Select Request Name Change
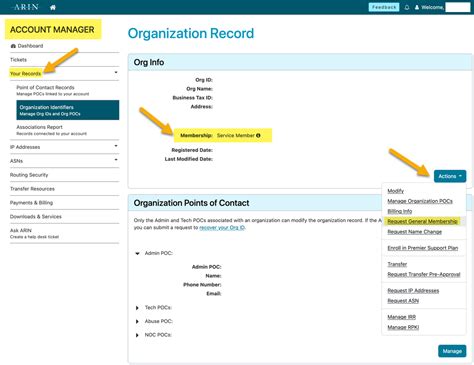The image size is (474, 365). (414, 232)
